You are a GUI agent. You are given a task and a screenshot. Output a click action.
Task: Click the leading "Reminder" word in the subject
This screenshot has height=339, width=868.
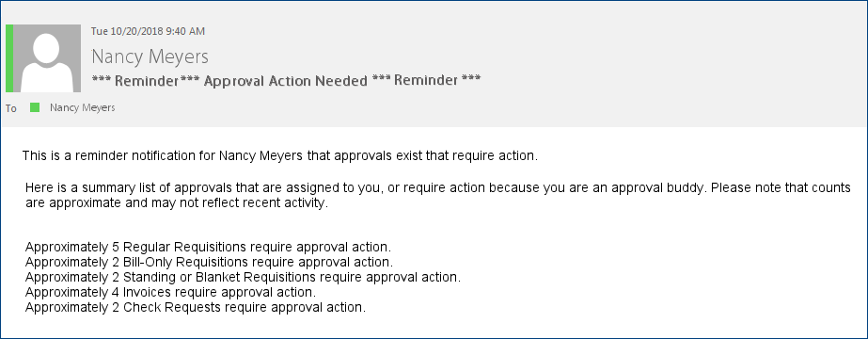click(x=147, y=81)
